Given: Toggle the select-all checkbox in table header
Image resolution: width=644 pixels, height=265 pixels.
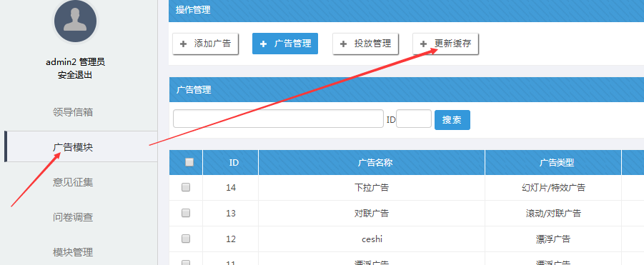Looking at the screenshot, I should pyautogui.click(x=189, y=162).
